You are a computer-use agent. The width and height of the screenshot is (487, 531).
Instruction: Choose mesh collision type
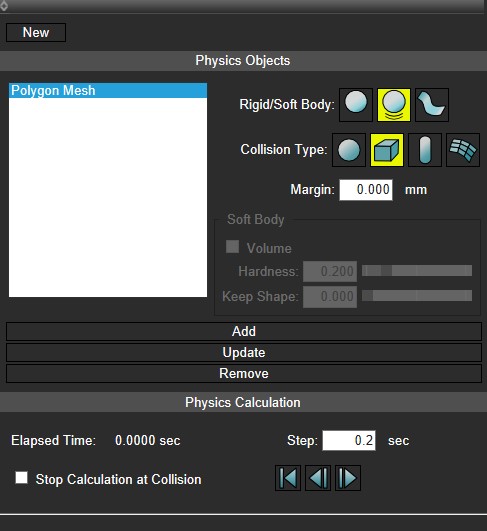click(x=463, y=150)
